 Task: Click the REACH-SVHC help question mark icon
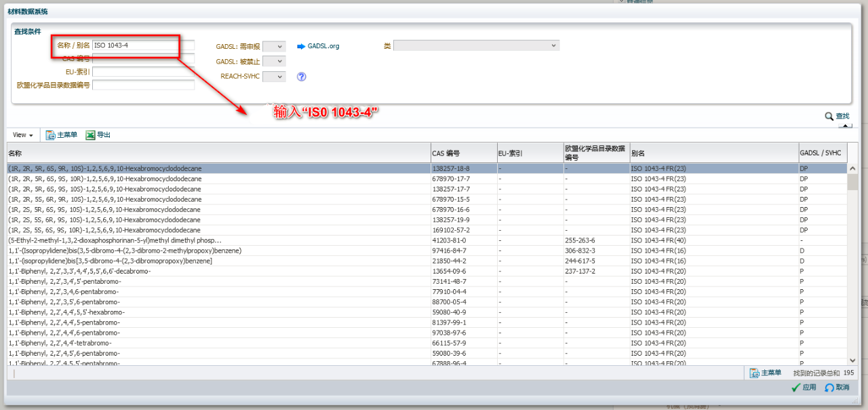point(302,77)
